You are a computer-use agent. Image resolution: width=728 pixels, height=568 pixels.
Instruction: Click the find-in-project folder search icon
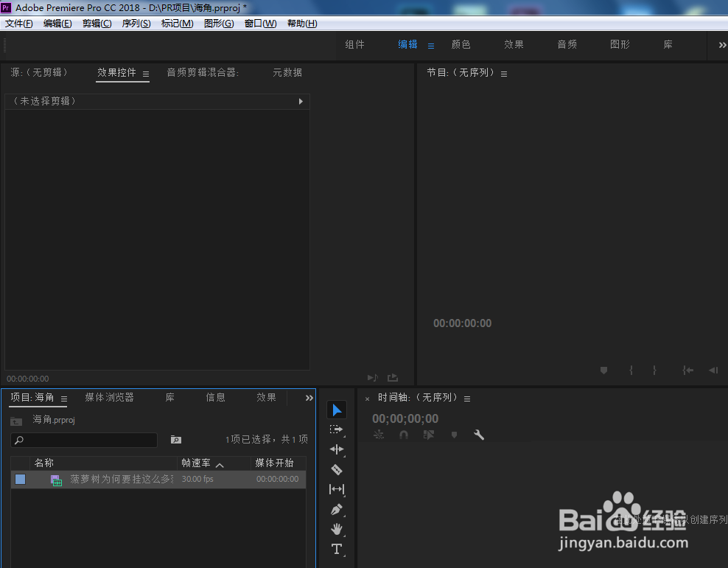click(176, 440)
